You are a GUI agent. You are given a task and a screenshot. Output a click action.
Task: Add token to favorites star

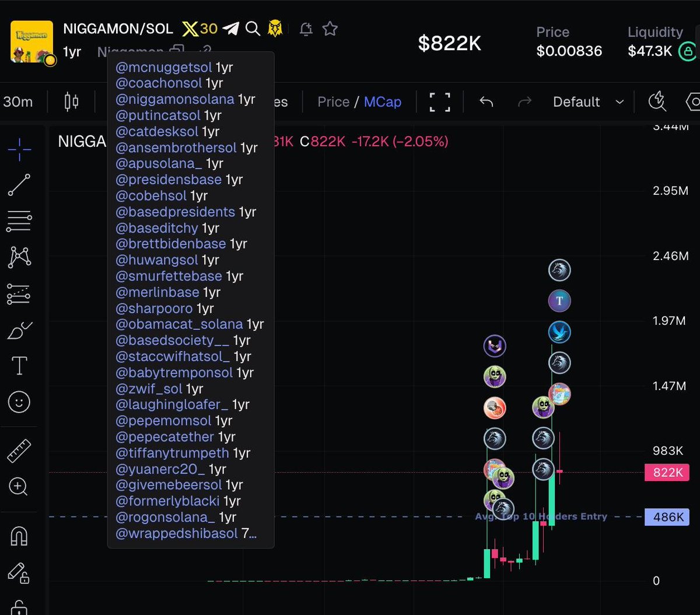330,29
